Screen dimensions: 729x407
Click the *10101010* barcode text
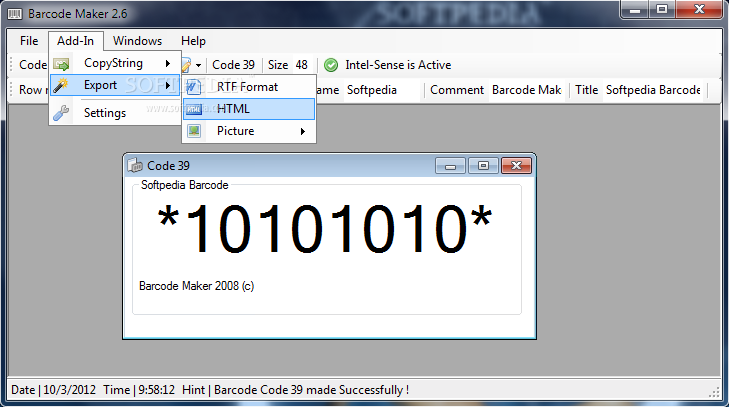pos(325,229)
